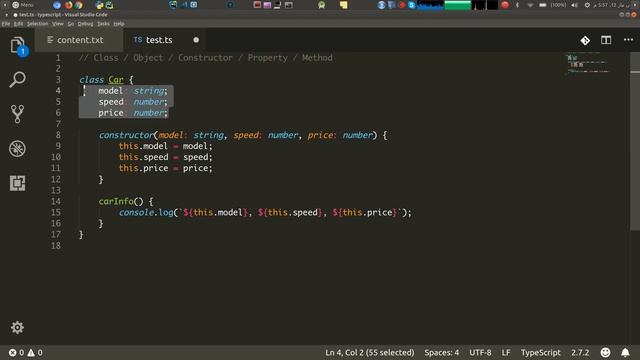Screen dimensions: 640x360
Task: Open the Bluetooth indicator in system tray
Action: click(518, 5)
